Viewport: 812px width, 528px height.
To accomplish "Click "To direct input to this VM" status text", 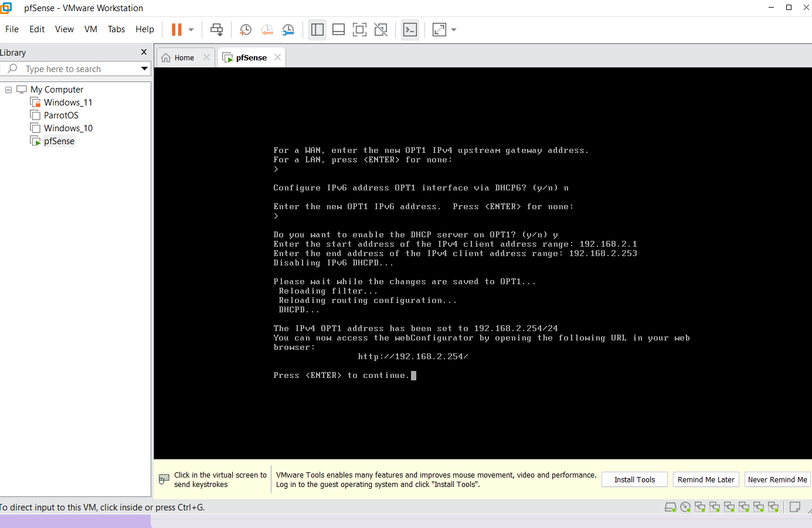I will click(103, 507).
